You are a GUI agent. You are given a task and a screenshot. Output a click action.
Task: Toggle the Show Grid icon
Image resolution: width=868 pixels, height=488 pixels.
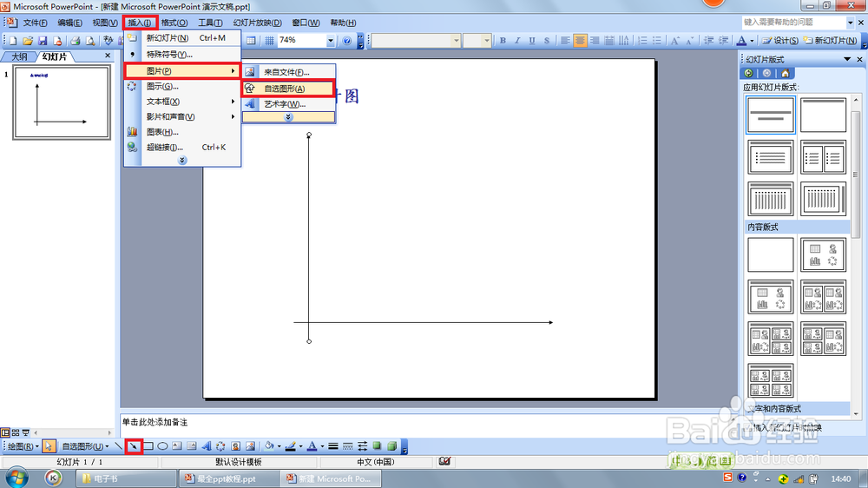click(x=269, y=41)
